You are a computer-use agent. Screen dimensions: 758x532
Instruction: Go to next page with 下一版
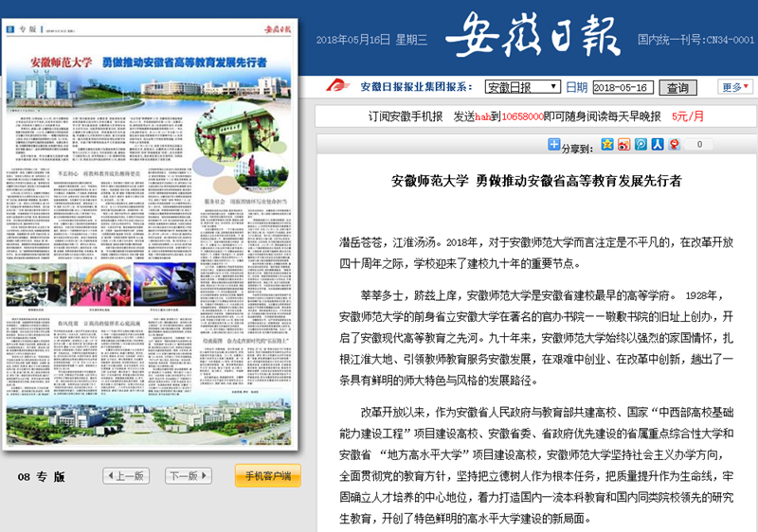click(188, 476)
